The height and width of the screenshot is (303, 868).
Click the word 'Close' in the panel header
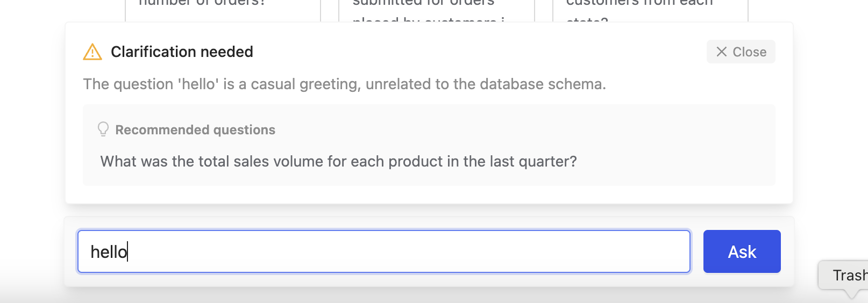(750, 52)
